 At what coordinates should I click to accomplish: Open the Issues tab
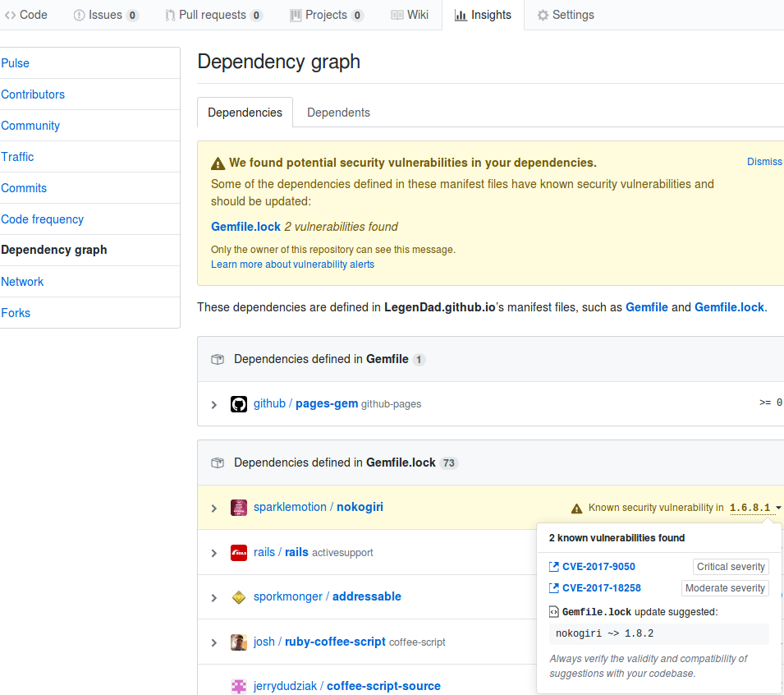(106, 15)
